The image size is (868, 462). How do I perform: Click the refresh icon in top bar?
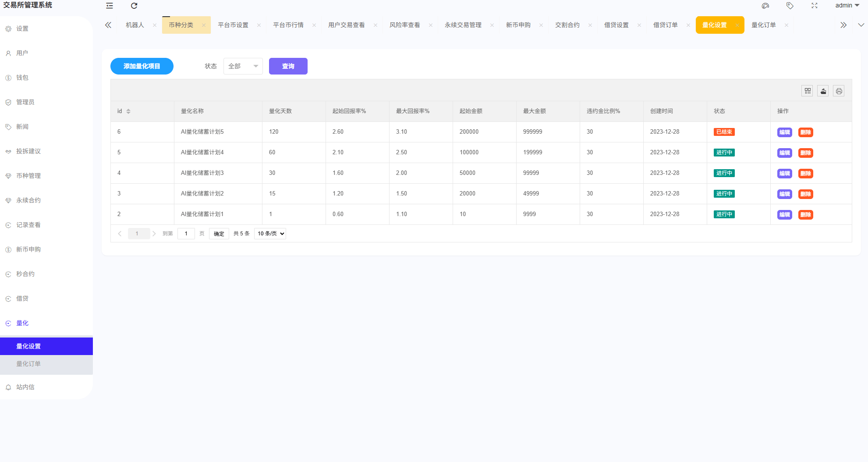(134, 6)
